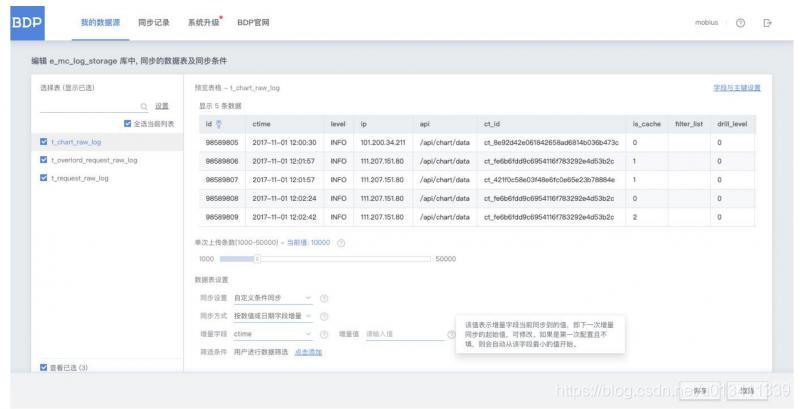Open the help icon beside 同步方式 dropdown
The width and height of the screenshot is (800, 409).
pos(324,317)
